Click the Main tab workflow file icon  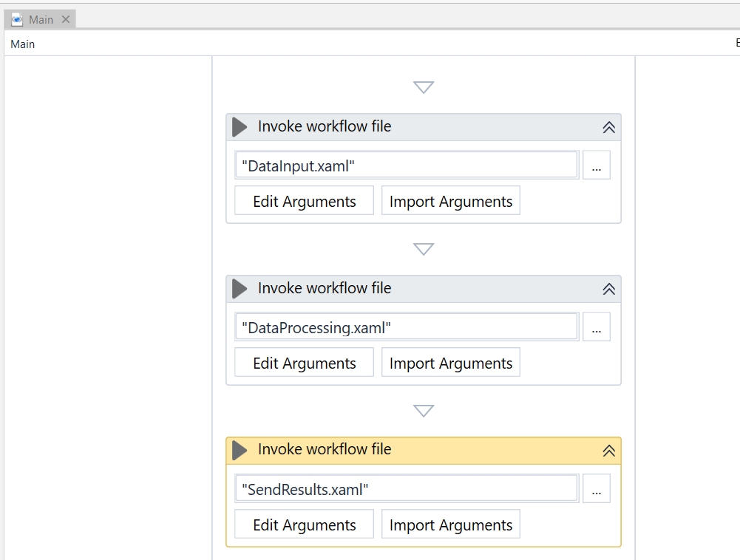pos(17,20)
